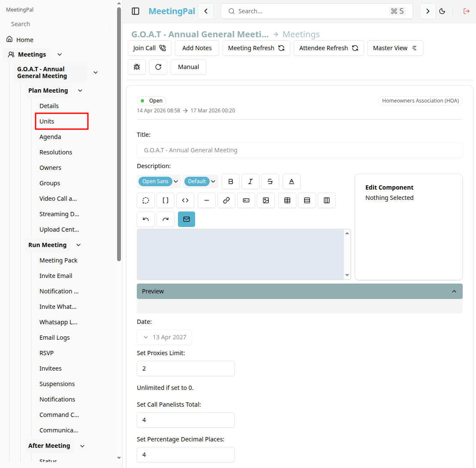Toggle bold formatting
This screenshot has height=468, width=476.
pyautogui.click(x=231, y=181)
